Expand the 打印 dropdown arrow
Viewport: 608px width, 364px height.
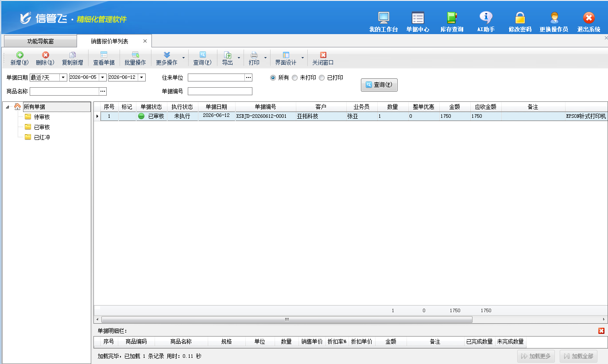[266, 58]
